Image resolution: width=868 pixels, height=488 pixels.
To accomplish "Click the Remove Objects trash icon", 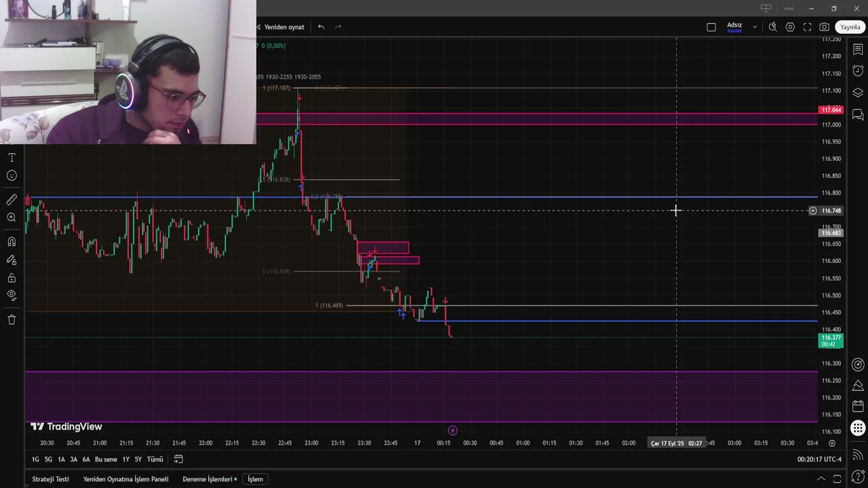I will point(12,319).
